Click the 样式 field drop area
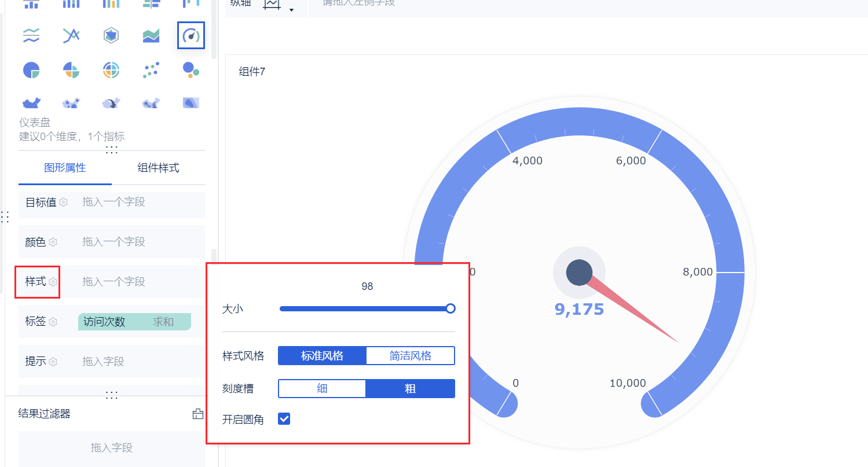Viewport: 868px width, 467px height. click(141, 282)
